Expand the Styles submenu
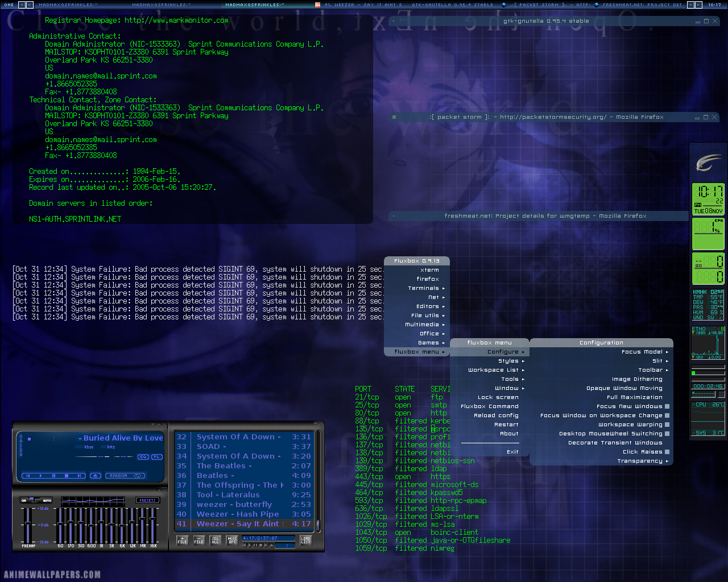Viewport: 728px width, 582px height. [x=490, y=361]
